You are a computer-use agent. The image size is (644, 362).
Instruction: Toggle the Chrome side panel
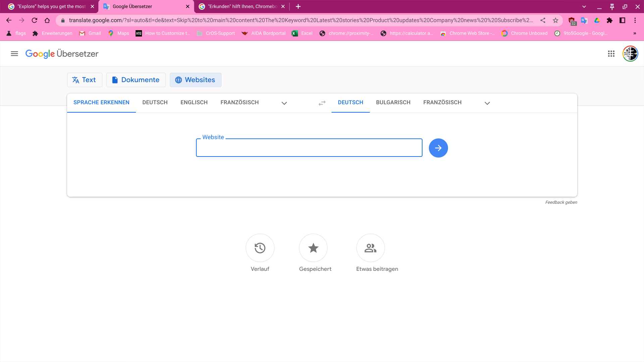point(622,20)
